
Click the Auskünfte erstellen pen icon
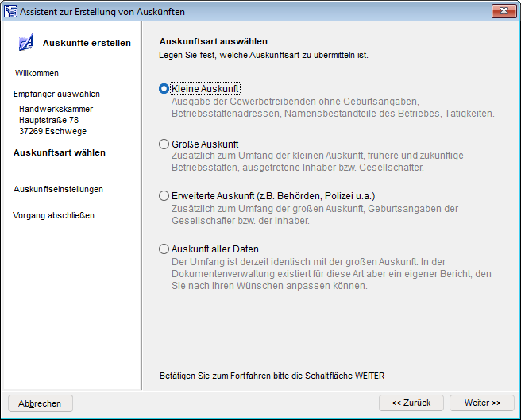point(26,43)
